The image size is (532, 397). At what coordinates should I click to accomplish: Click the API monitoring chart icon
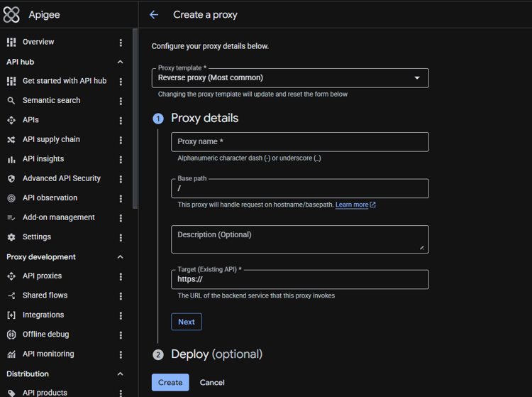coord(11,354)
